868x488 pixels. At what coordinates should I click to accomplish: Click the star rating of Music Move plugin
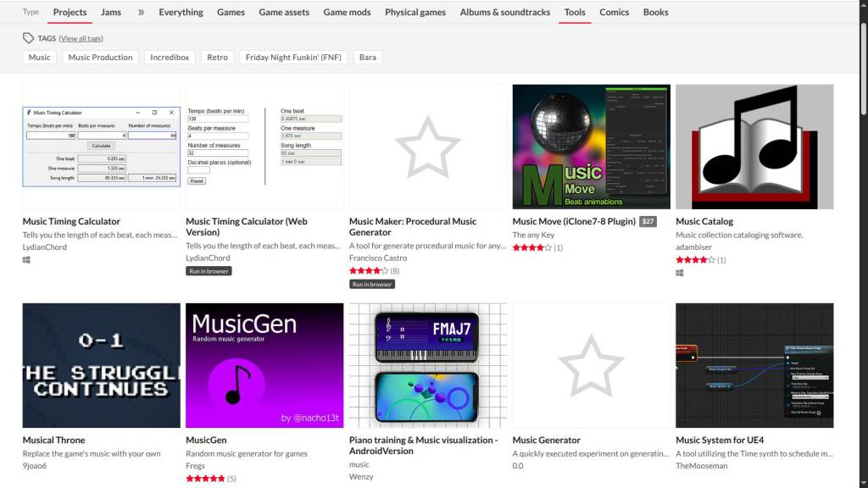(x=532, y=248)
